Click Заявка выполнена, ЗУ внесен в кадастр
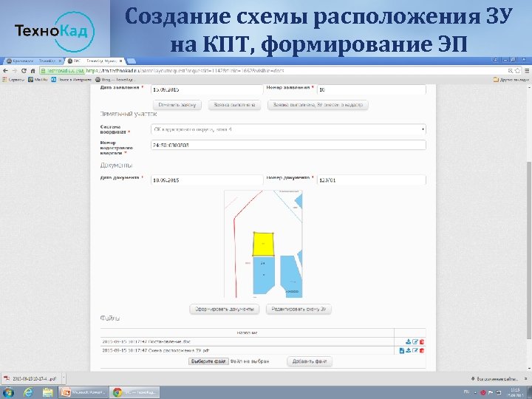The width and height of the screenshot is (532, 399). [318, 105]
